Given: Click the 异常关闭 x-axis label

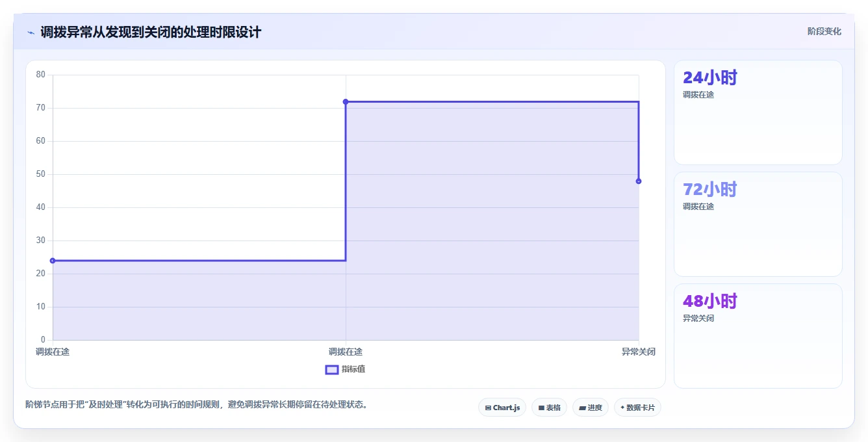Looking at the screenshot, I should [638, 352].
